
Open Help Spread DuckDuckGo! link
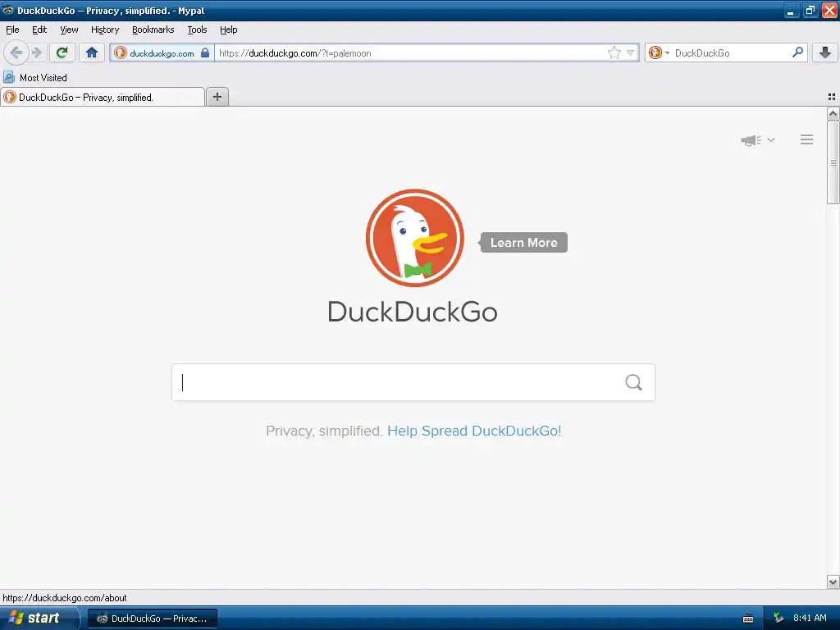(474, 431)
